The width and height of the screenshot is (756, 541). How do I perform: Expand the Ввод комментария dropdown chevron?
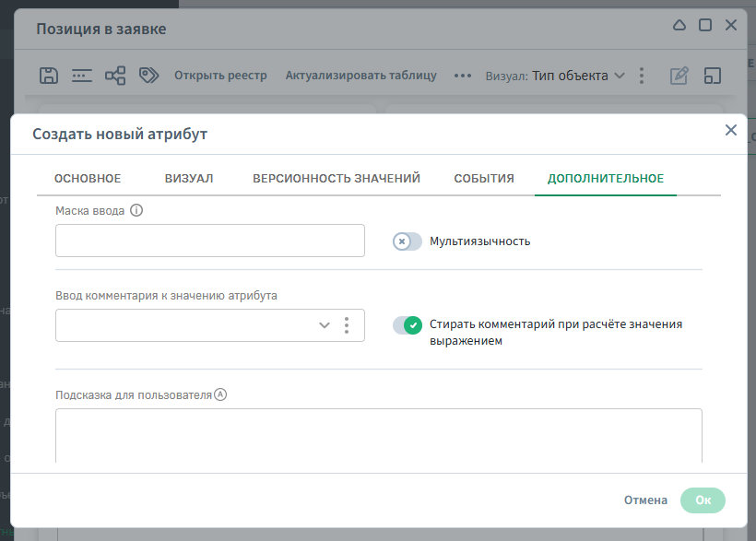tap(325, 325)
